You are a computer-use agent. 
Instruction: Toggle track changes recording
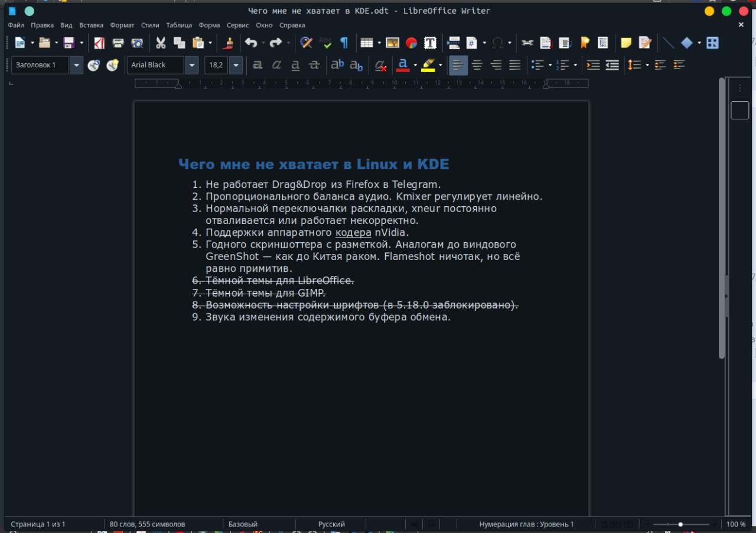coord(645,43)
